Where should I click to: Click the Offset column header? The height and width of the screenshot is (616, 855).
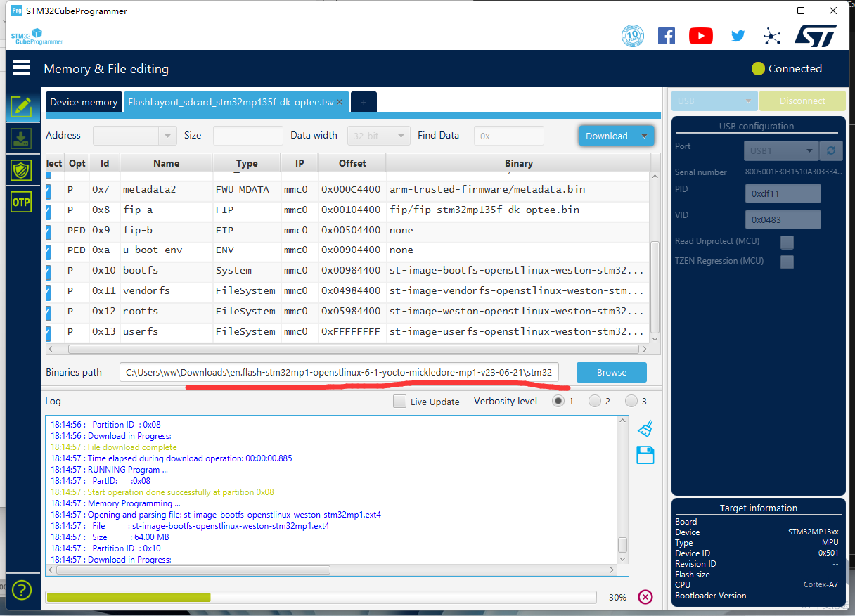352,163
